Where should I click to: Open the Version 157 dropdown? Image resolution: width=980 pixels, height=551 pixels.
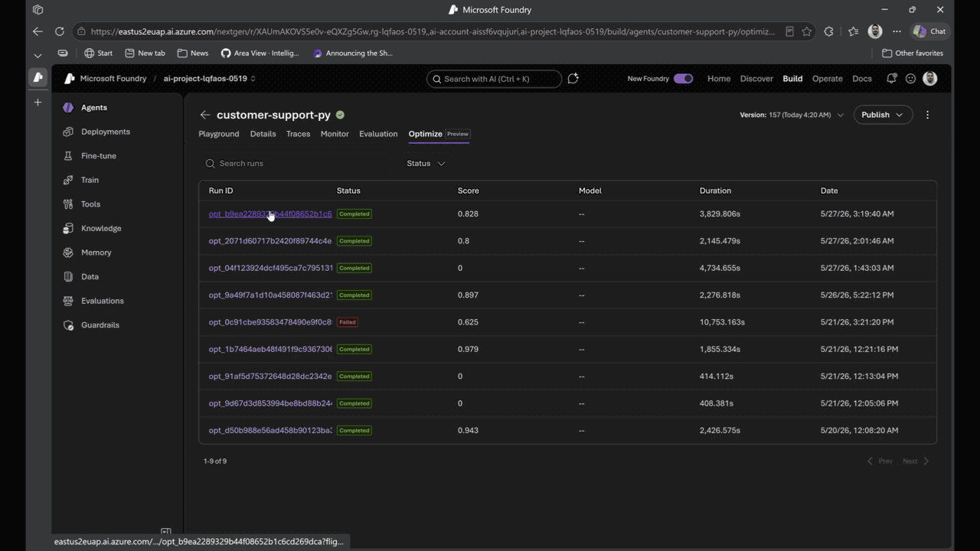coord(792,115)
